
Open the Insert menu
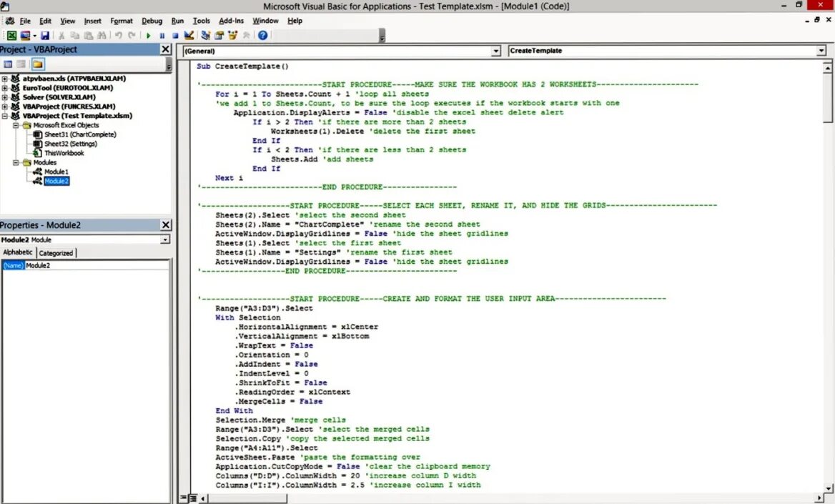coord(93,21)
